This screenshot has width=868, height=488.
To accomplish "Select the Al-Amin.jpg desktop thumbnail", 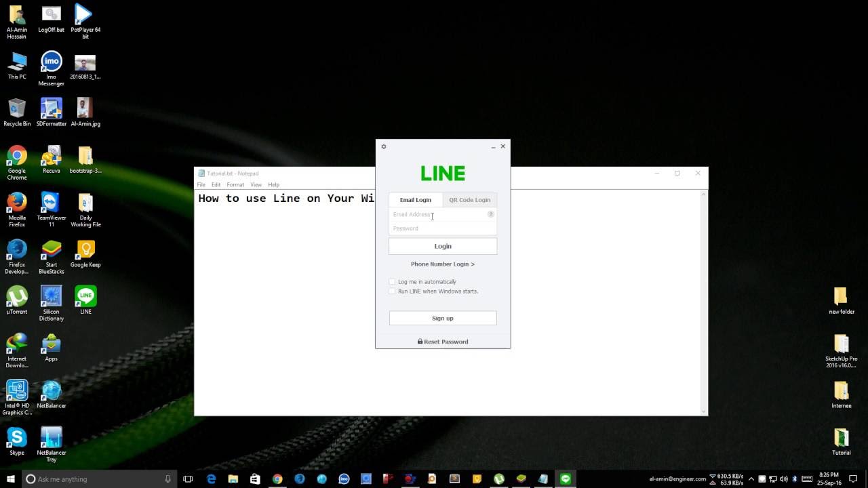I will 85,113.
